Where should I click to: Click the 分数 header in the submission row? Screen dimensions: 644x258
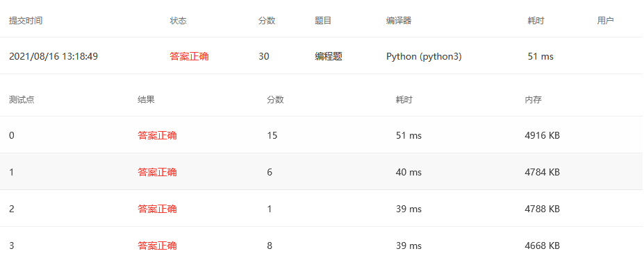[x=267, y=21]
